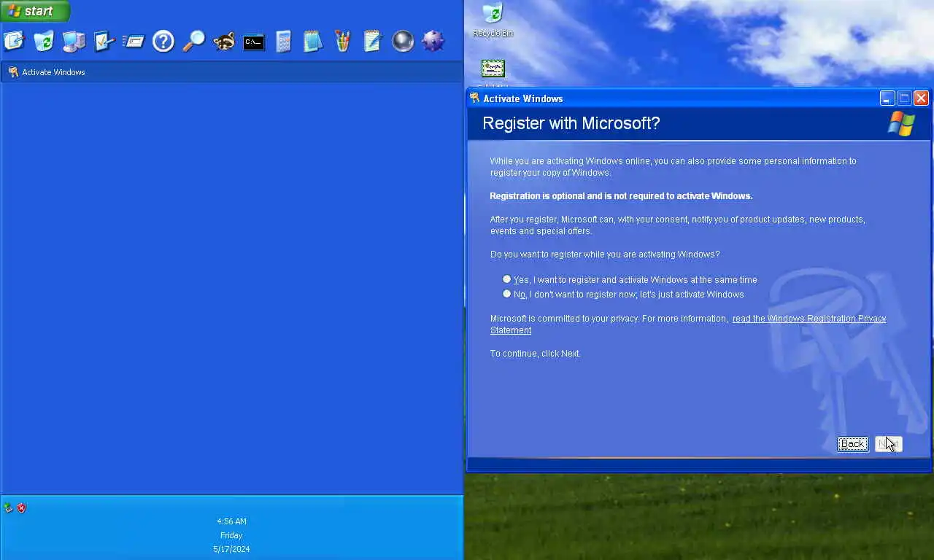Click the first quick launch icon, page with pencil
934x560 pixels.
14,41
